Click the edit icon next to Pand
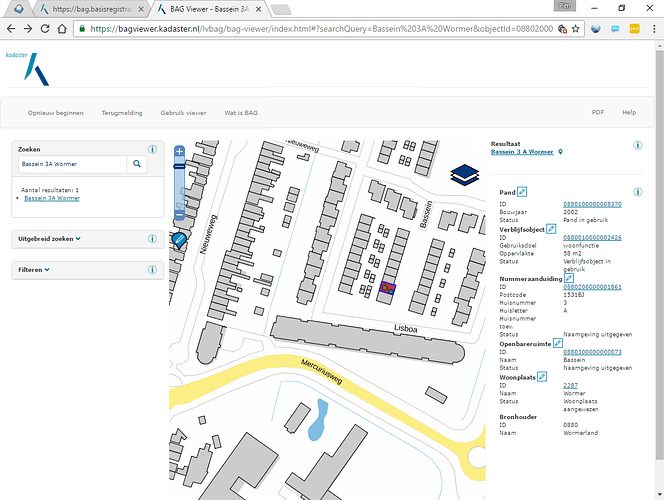Viewport: 664px width, 500px height. click(x=522, y=191)
